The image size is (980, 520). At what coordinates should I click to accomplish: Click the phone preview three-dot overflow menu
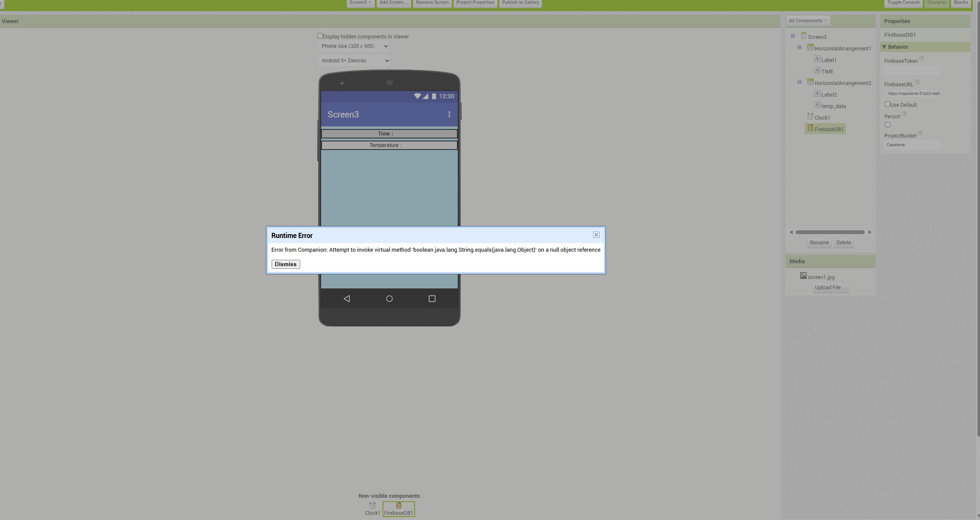pos(449,115)
